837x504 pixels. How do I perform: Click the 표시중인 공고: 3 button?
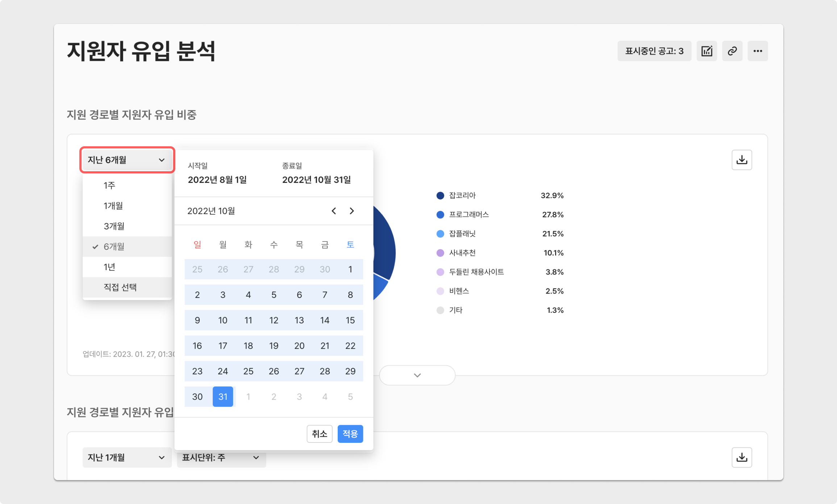pyautogui.click(x=654, y=51)
